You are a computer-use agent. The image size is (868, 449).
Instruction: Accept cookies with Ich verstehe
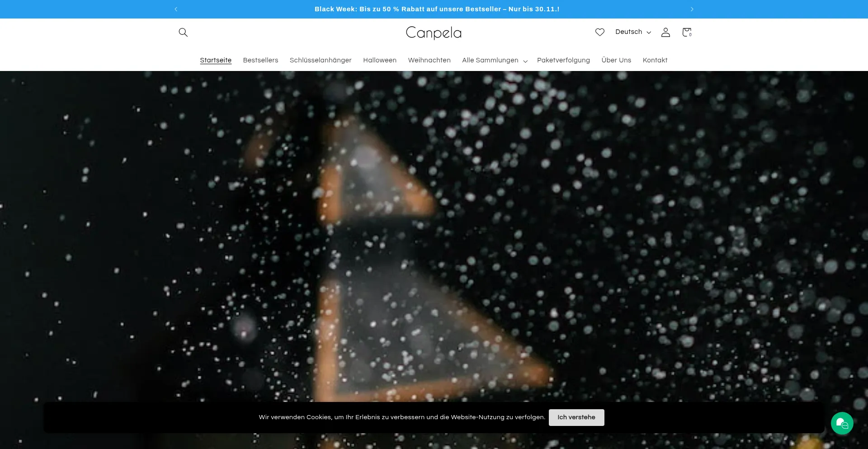576,417
